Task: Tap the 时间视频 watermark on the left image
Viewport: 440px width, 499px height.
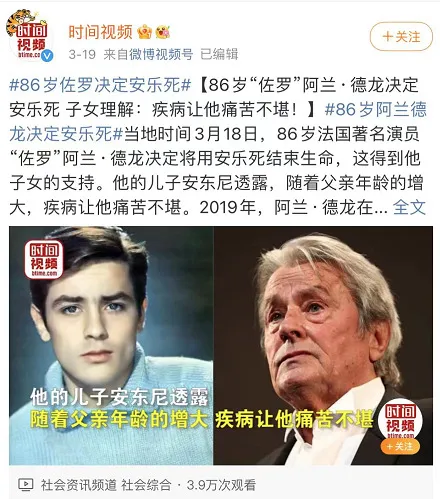Action: [x=44, y=259]
